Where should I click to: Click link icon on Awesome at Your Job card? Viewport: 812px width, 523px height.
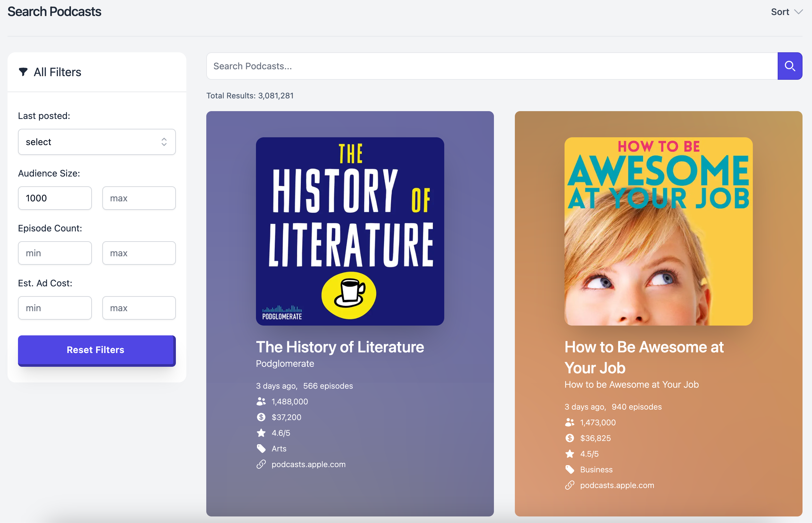click(569, 485)
